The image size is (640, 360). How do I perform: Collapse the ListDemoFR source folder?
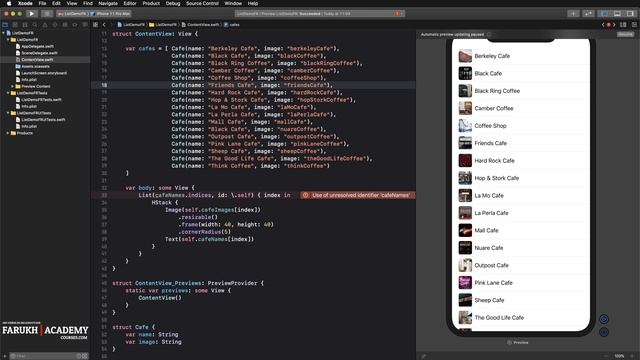8,40
